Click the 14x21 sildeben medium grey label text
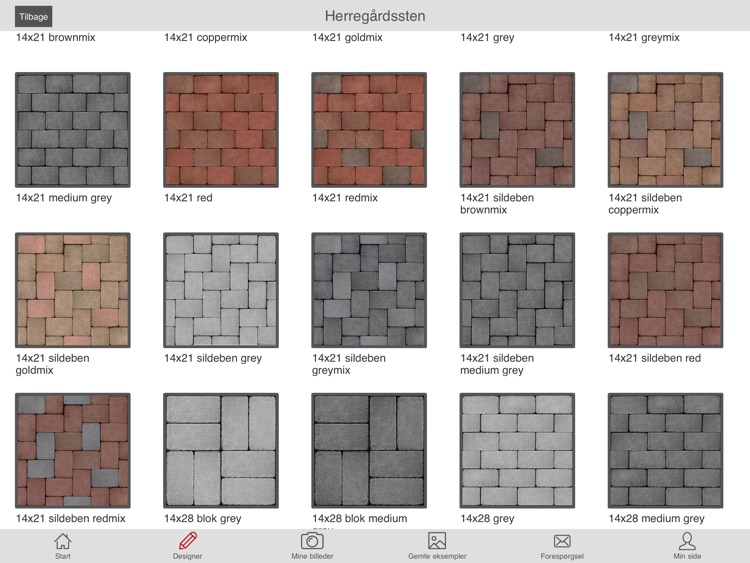Screen dimensions: 750x563 [497, 364]
